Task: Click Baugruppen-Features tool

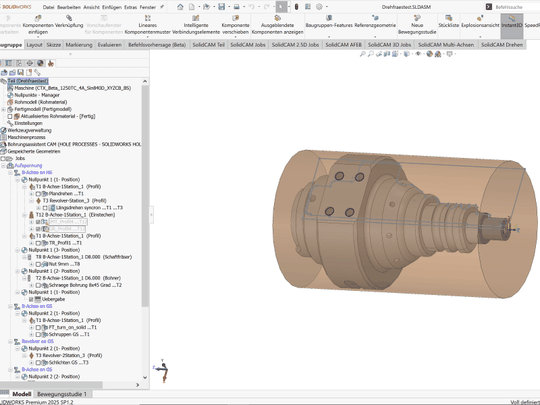Action: (329, 21)
